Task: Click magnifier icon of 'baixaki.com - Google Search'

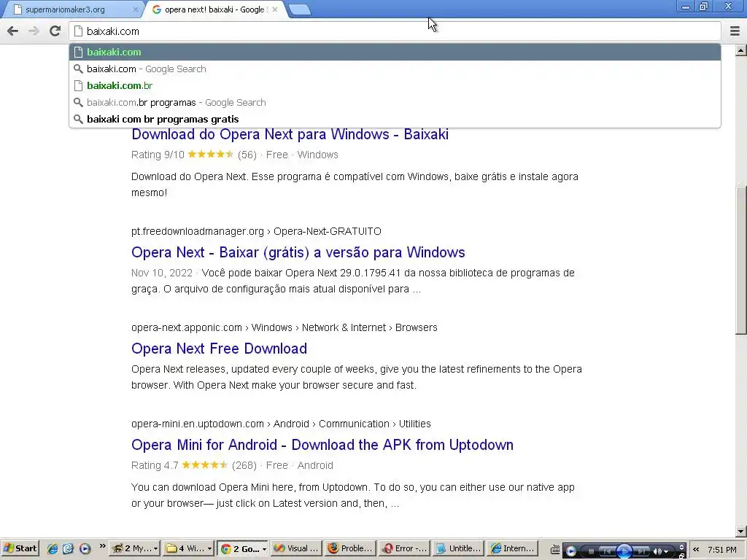Action: 78,69
